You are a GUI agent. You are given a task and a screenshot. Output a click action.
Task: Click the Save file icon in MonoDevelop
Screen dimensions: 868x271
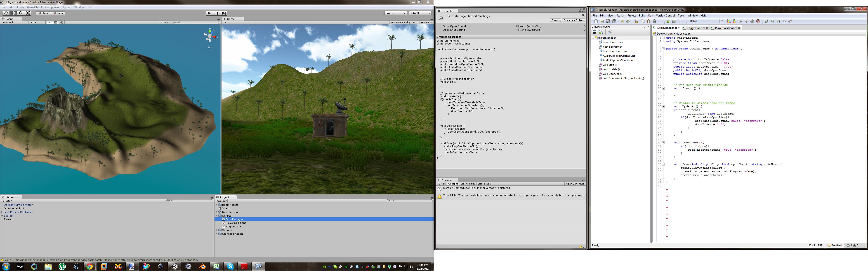608,21
